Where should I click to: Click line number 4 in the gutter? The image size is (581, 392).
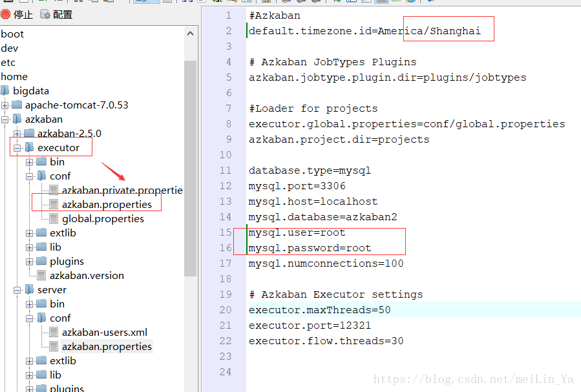[229, 62]
